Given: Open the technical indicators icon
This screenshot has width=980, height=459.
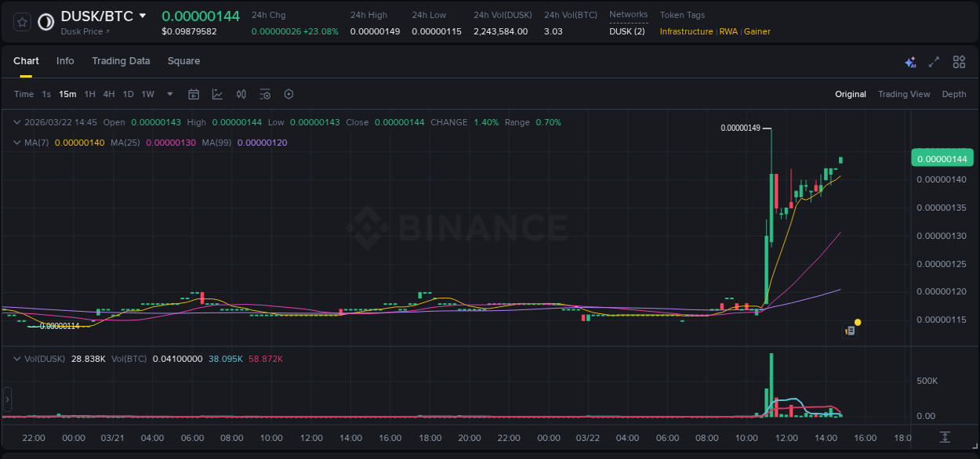Looking at the screenshot, I should (241, 94).
